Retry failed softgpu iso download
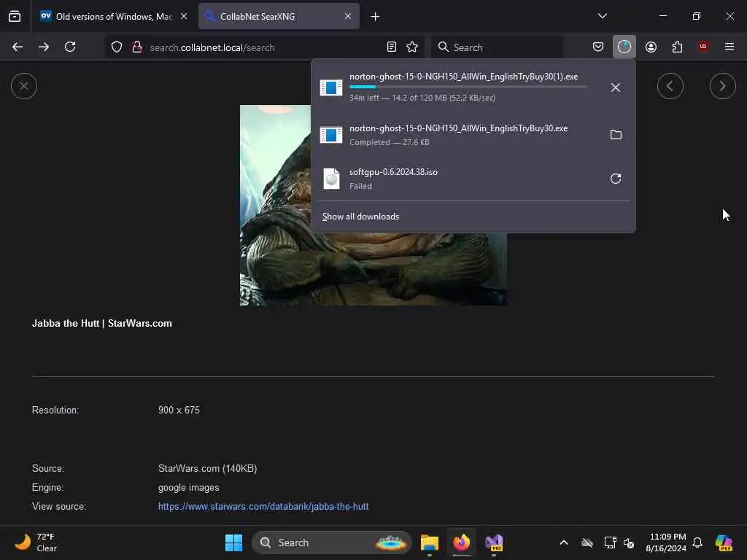Screen dimensions: 747x560 point(616,179)
